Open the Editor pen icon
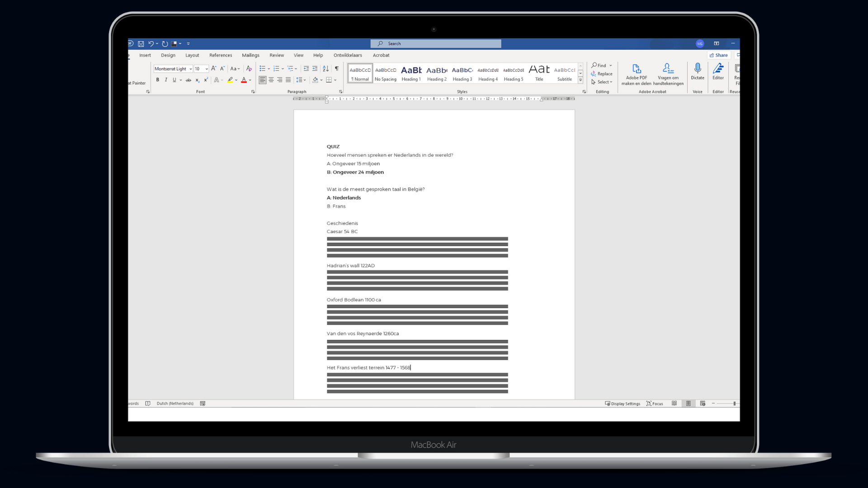The height and width of the screenshot is (488, 868). click(x=718, y=69)
